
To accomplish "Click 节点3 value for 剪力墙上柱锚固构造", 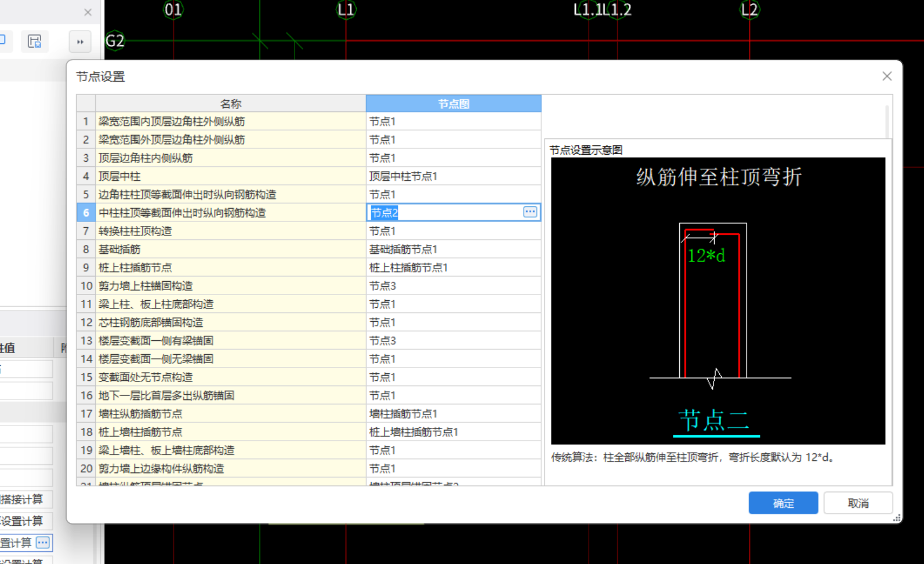I will (453, 286).
